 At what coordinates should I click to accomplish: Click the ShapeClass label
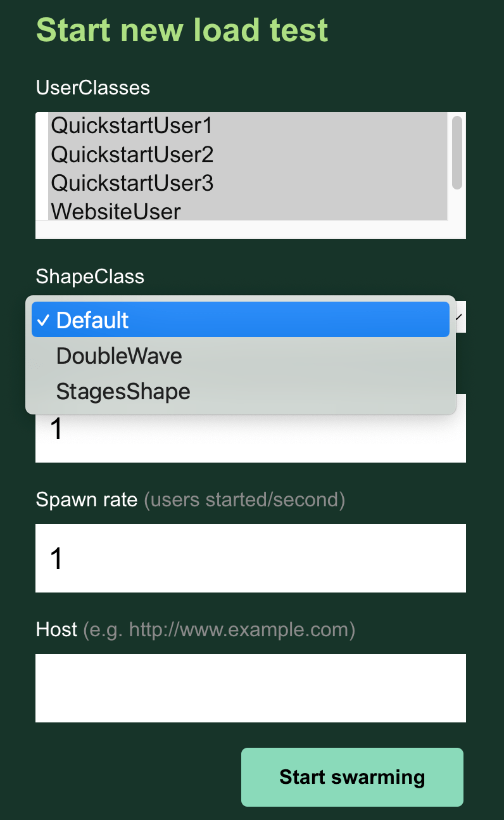(x=90, y=276)
